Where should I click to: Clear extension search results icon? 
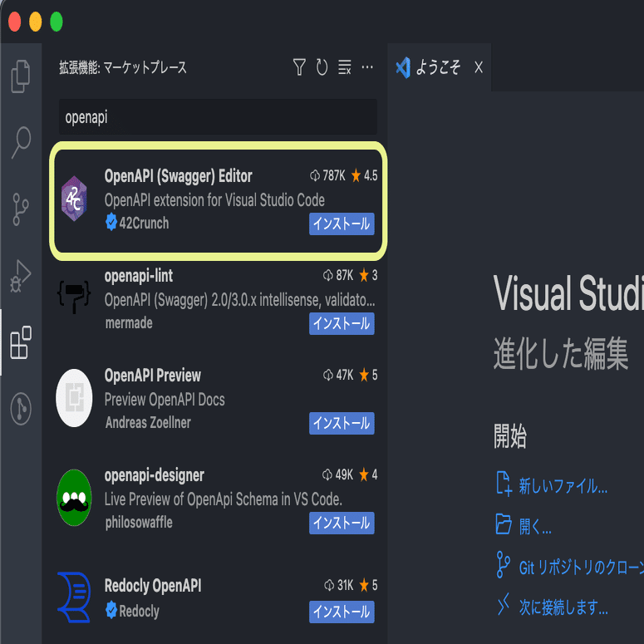coord(345,67)
